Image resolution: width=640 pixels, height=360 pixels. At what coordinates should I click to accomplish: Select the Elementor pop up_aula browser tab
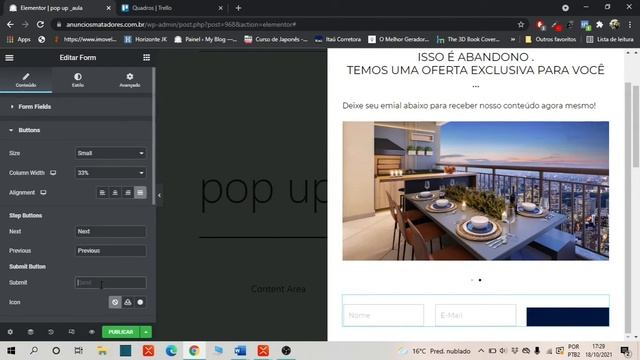click(x=59, y=8)
